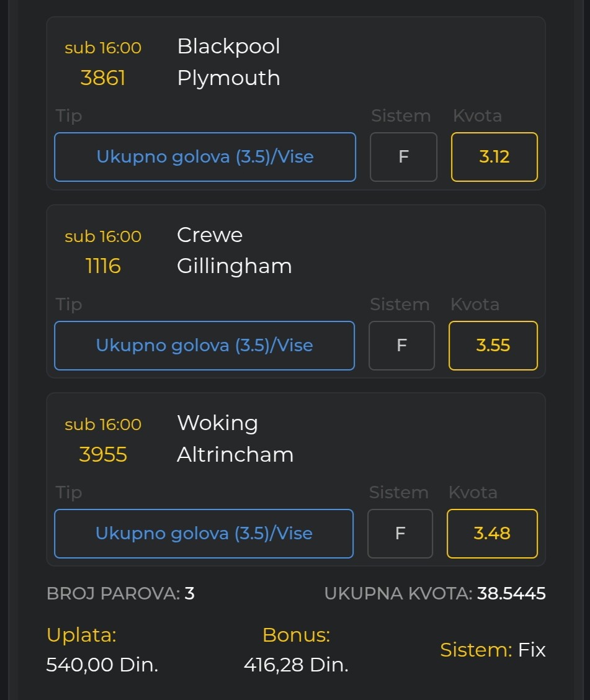Image resolution: width=590 pixels, height=700 pixels.
Task: Click the Altrincham team name
Action: [235, 455]
